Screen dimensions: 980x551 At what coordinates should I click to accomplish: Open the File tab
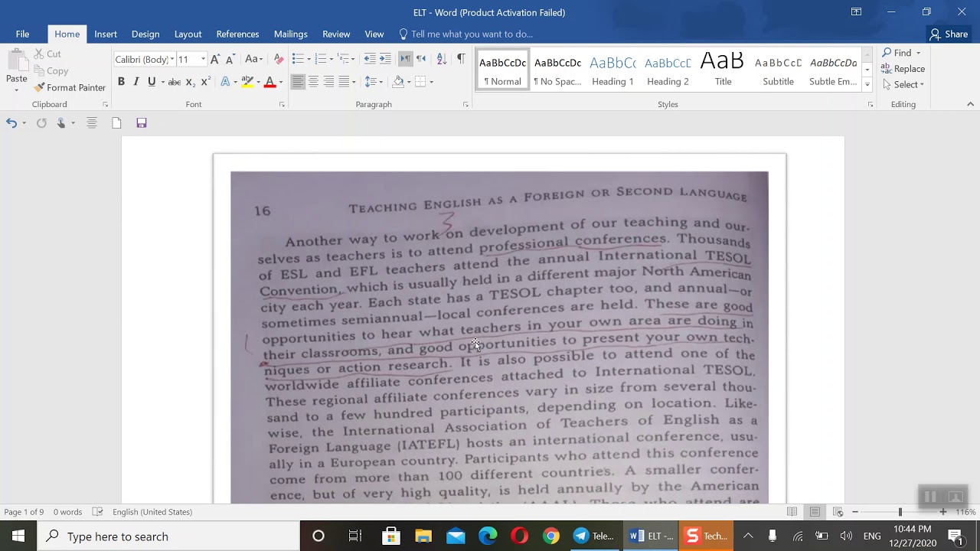[x=22, y=34]
